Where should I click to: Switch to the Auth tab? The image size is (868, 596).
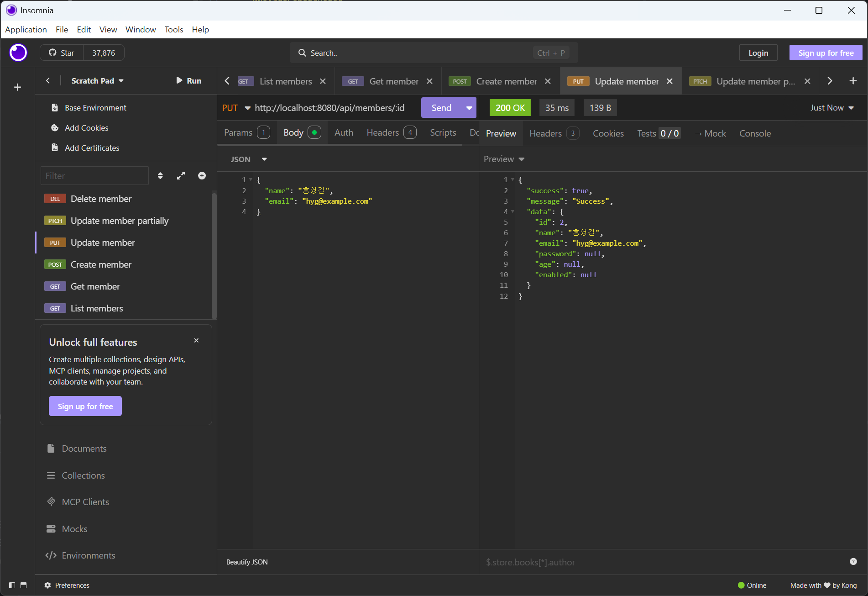(344, 132)
